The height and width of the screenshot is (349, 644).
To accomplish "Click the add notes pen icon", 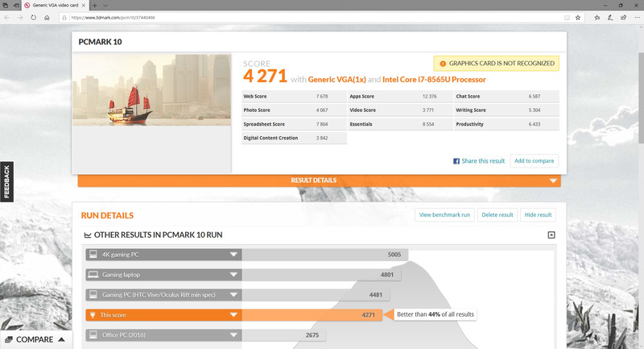I will coord(610,18).
